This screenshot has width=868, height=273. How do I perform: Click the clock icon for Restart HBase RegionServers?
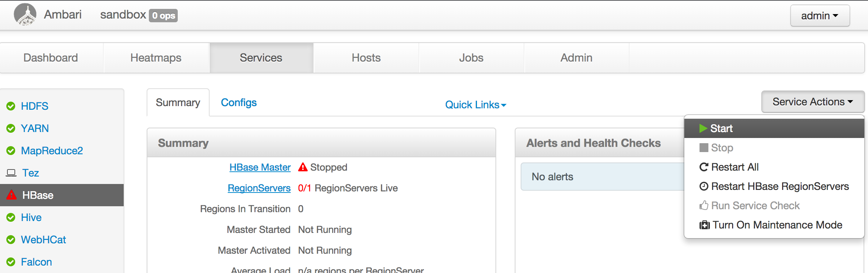tap(704, 186)
